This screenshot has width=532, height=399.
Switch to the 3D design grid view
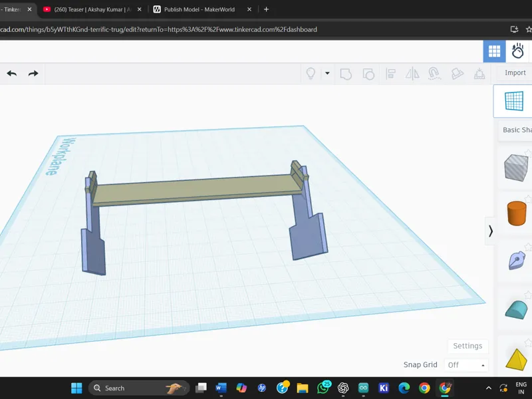tap(494, 52)
